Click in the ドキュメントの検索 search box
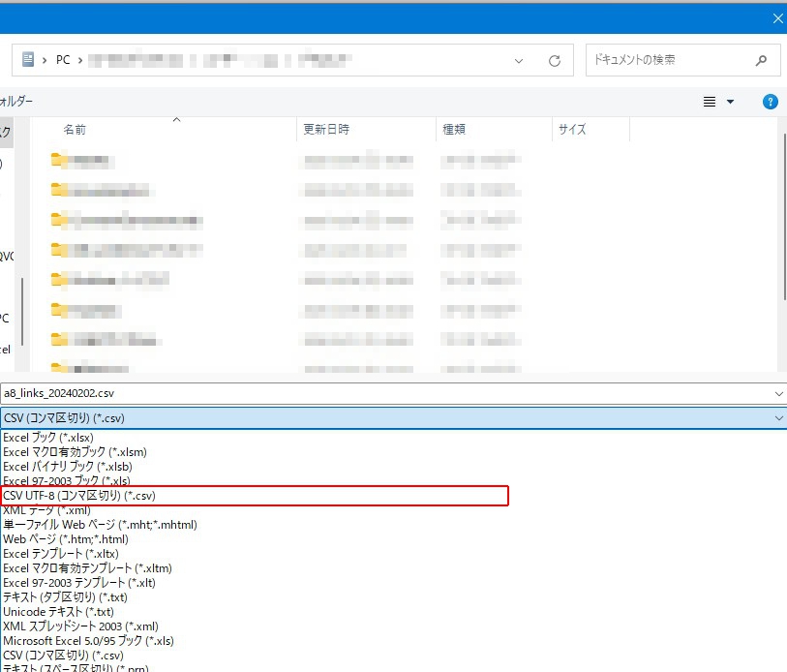Viewport: 787px width, 672px height. 668,60
